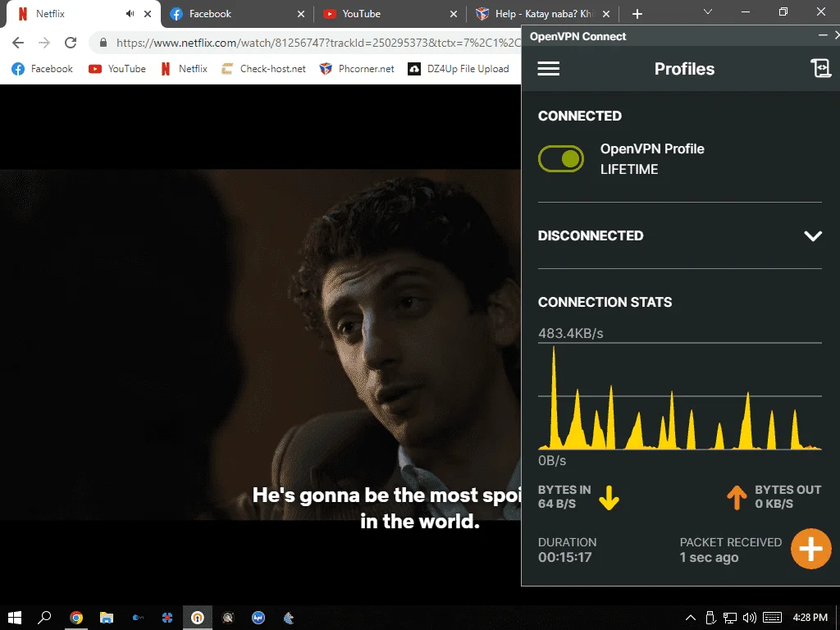Open File Explorer from the taskbar
The image size is (840, 630).
pos(107,618)
